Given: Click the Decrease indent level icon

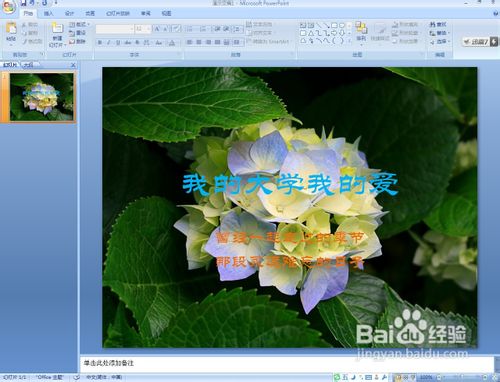Looking at the screenshot, I should (217, 29).
